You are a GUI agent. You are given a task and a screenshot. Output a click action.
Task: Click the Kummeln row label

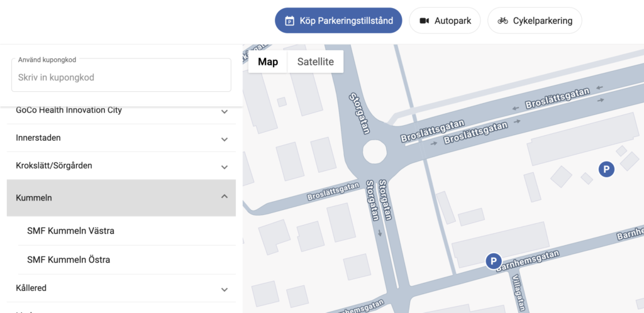point(34,197)
